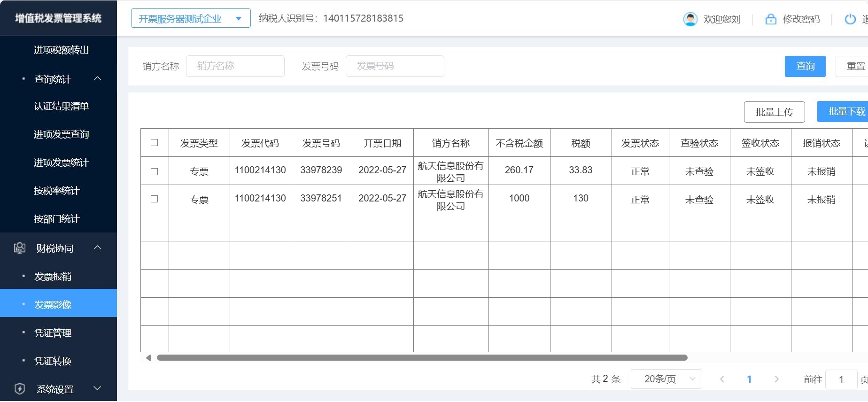
Task: Open 发票报销 in the sidebar
Action: (53, 277)
